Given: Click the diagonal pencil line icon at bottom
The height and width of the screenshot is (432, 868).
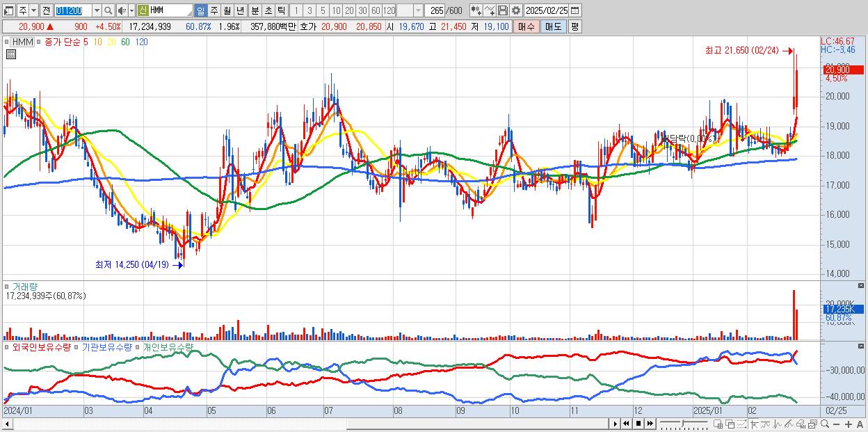Looking at the screenshot, I should pyautogui.click(x=789, y=424).
